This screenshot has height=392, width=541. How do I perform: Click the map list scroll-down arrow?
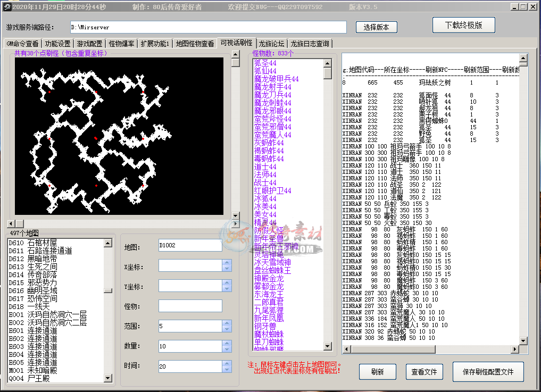[108, 378]
